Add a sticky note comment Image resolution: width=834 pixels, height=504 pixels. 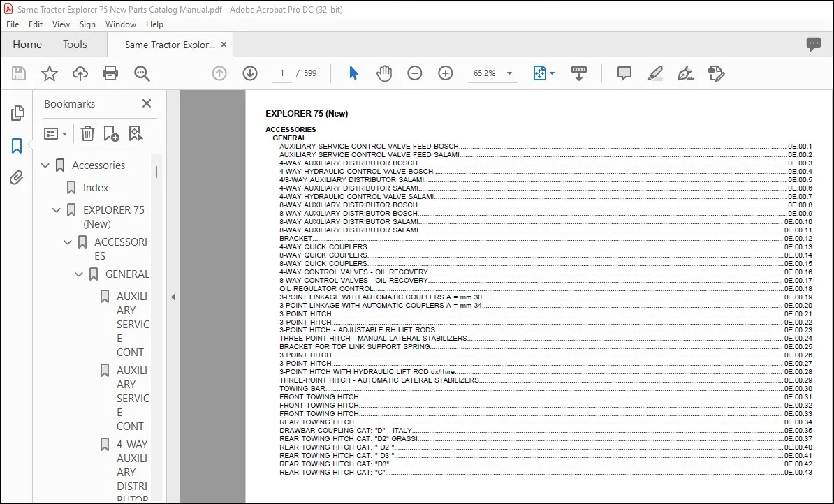[624, 73]
